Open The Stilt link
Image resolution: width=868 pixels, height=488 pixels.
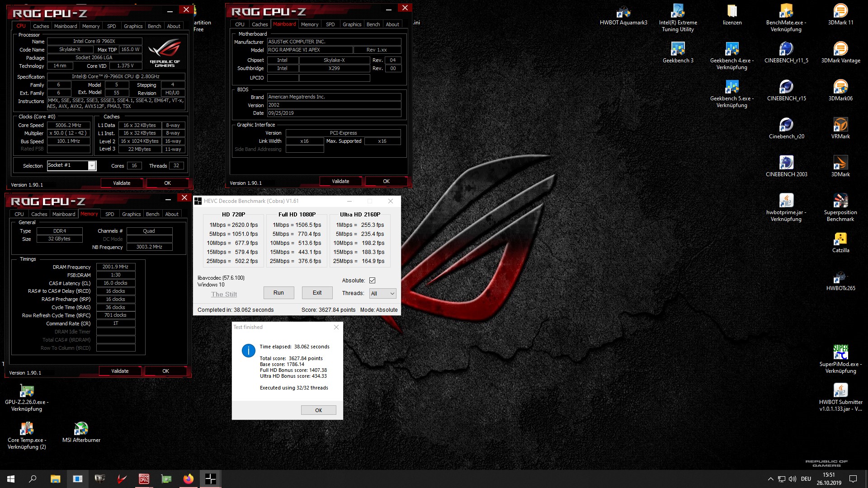(224, 294)
